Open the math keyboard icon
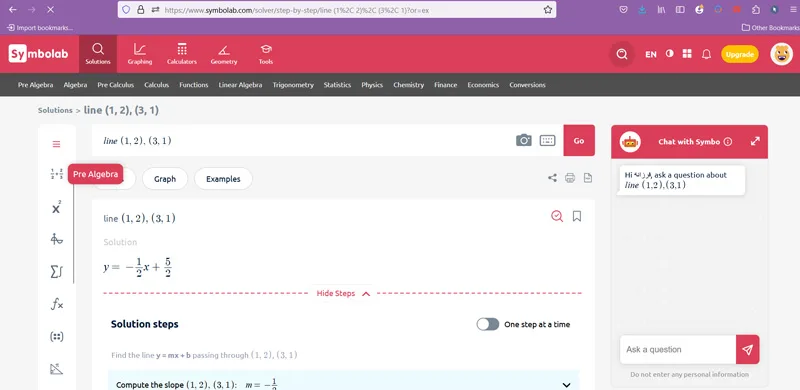The image size is (800, 390). click(x=547, y=140)
